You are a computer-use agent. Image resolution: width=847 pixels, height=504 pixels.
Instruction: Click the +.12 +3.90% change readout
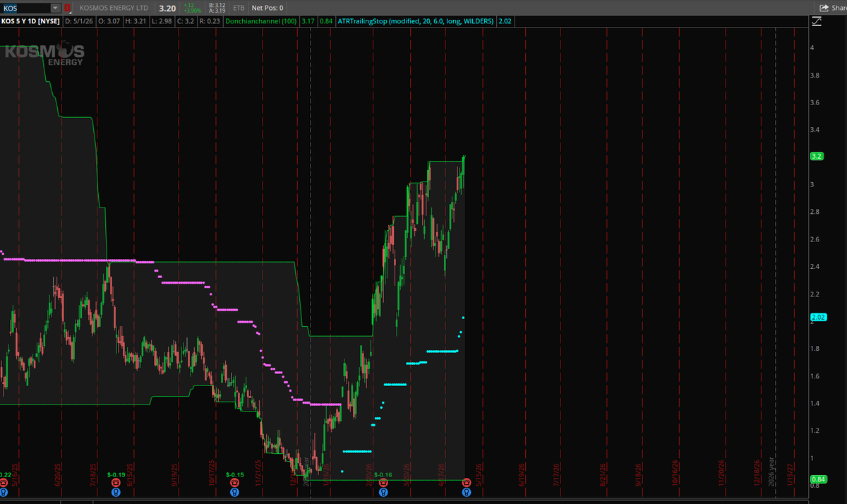[x=194, y=8]
